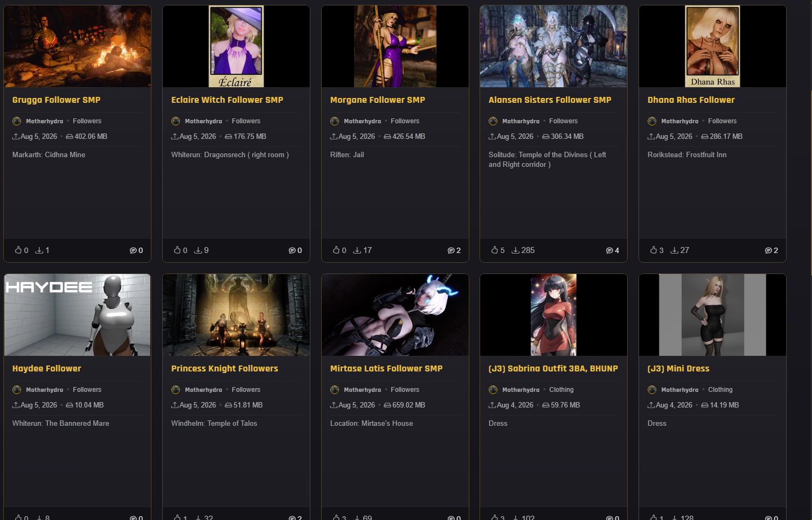The width and height of the screenshot is (812, 520).
Task: Open comments icon on Alansen Sisters Follower card
Action: click(x=609, y=250)
